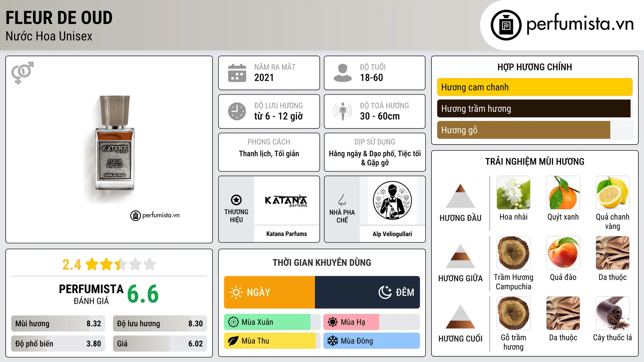Select the Trầm Hương Campuchia thumbnail
Image resolution: width=644 pixels, height=362 pixels.
(514, 253)
